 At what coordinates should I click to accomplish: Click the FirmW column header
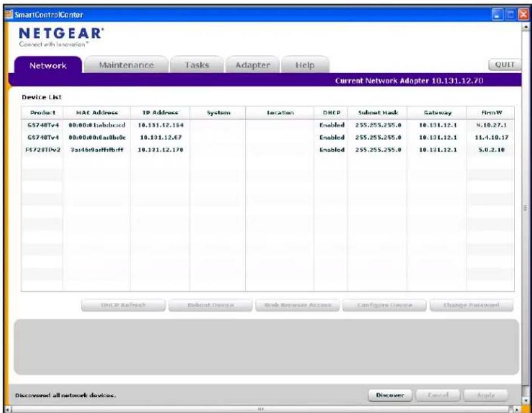pyautogui.click(x=491, y=112)
